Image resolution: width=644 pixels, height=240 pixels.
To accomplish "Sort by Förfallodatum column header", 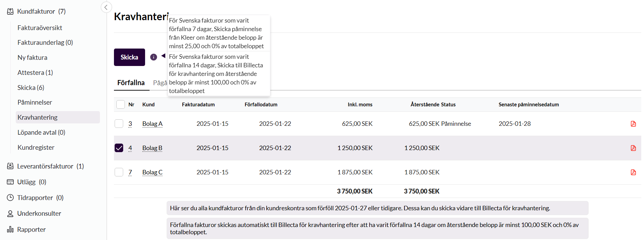I will [261, 105].
